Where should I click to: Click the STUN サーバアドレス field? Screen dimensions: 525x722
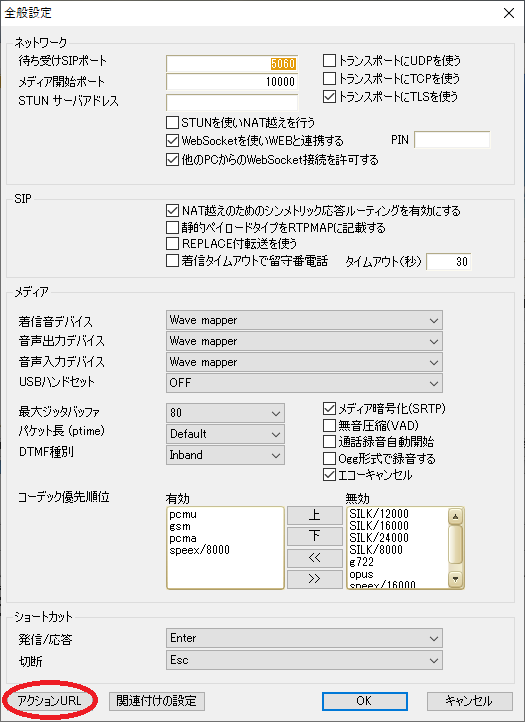232,102
